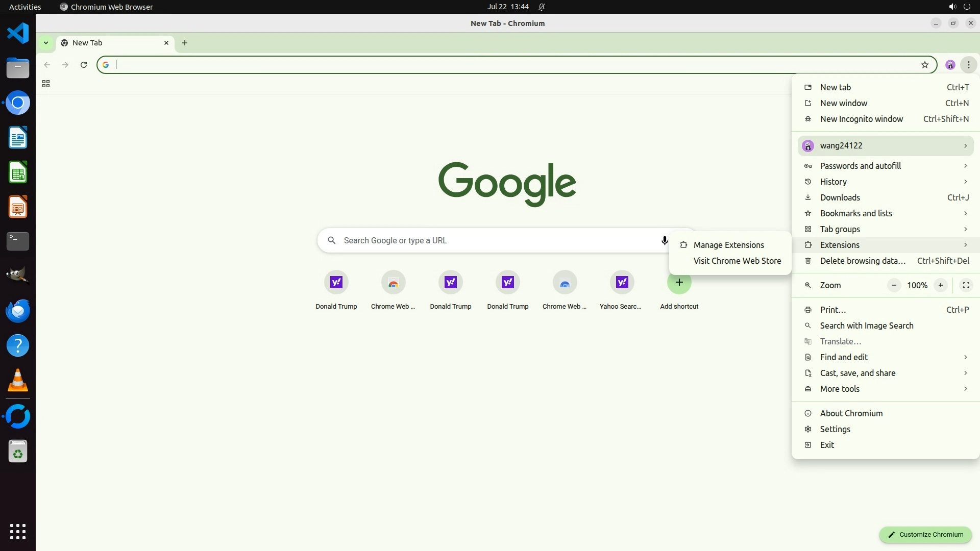Open the tab groups grid icon

click(x=46, y=84)
